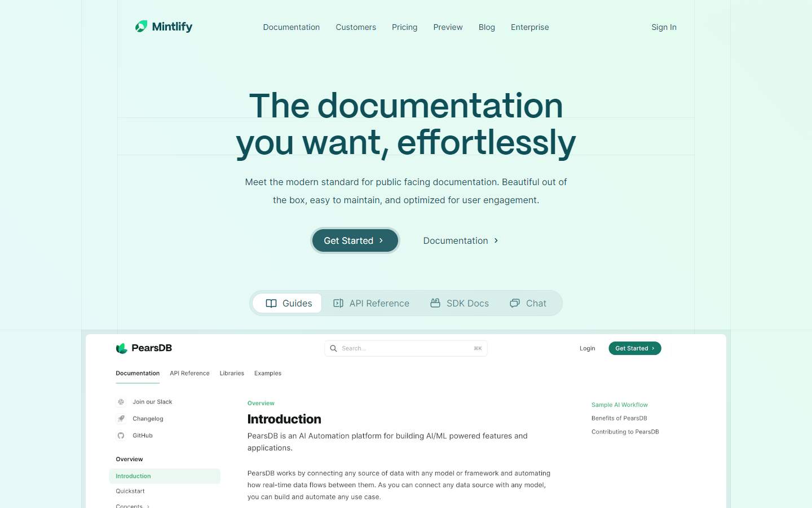The height and width of the screenshot is (508, 812).
Task: Click the Chat bubble icon
Action: (515, 303)
